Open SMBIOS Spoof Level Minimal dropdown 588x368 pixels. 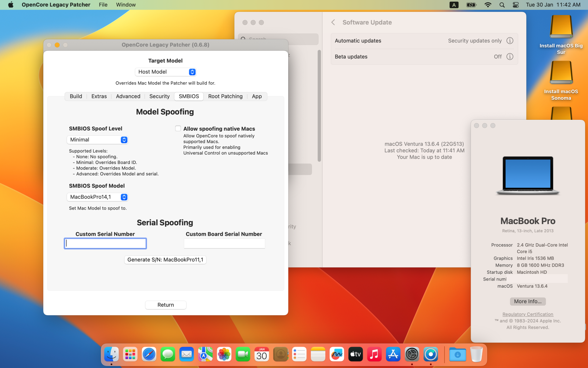click(x=98, y=140)
